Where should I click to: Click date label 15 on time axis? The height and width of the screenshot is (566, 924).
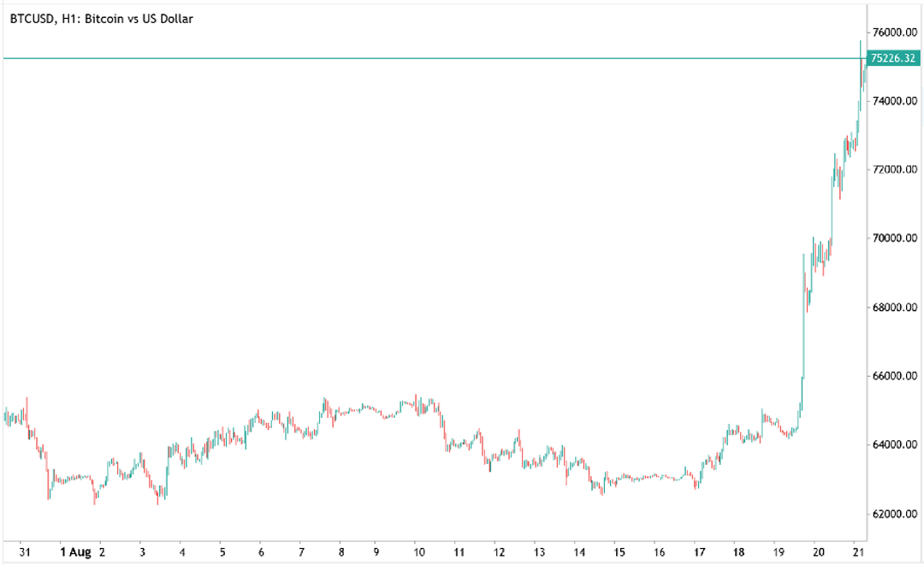coord(619,552)
